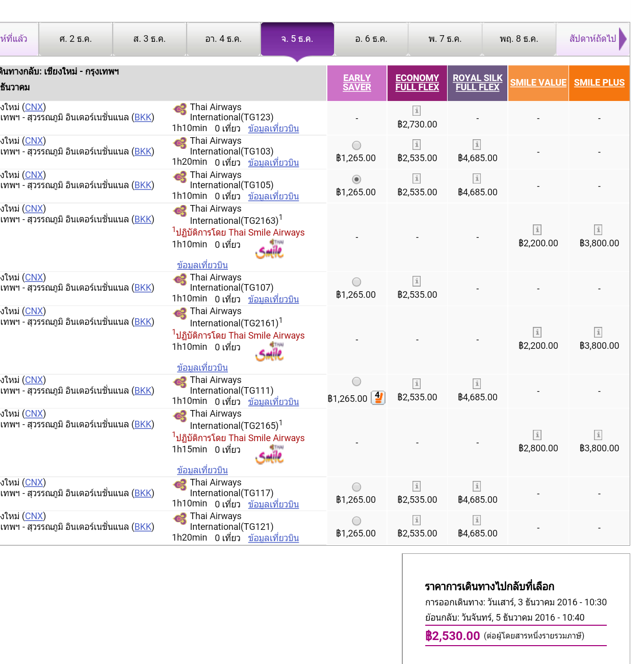Open flight details (ข้อมูลเที่ยวบิน) for TG117
The image size is (644, 664).
pos(273,504)
